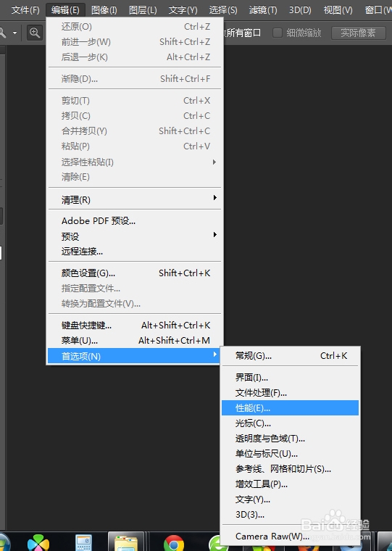Open the 视图(V) menu
392x551 pixels.
tap(338, 10)
